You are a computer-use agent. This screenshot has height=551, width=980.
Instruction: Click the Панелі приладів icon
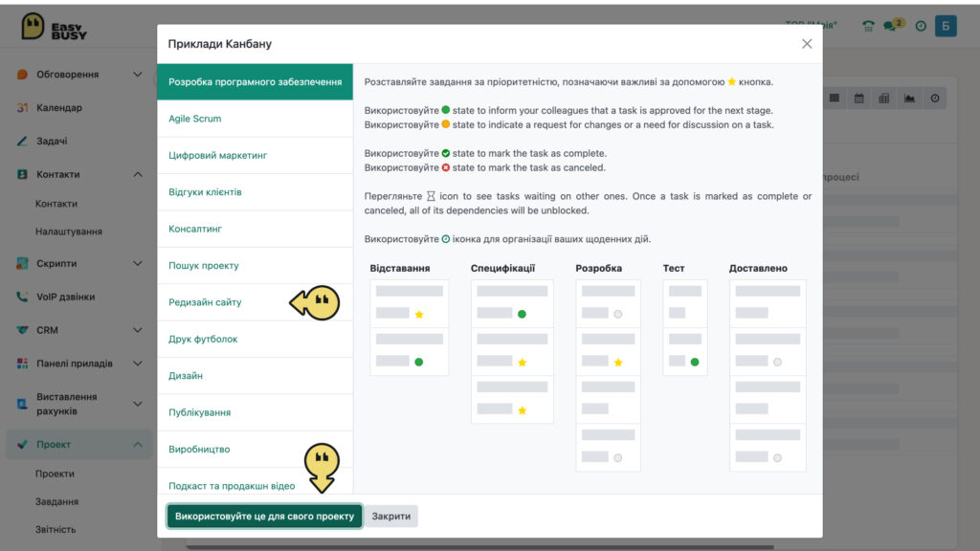pos(23,364)
